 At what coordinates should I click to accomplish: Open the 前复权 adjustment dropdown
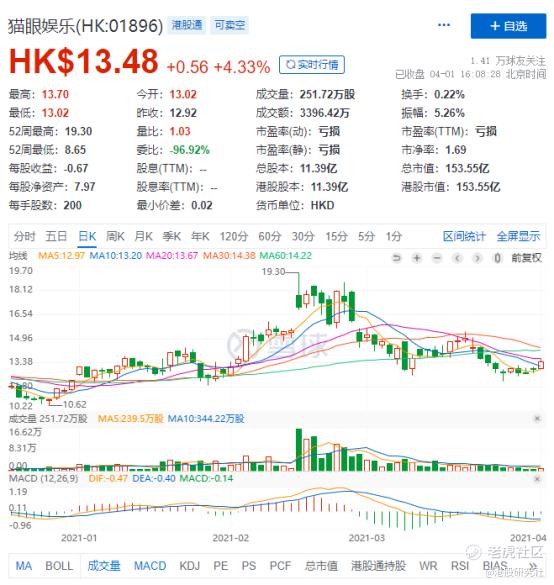(x=526, y=258)
